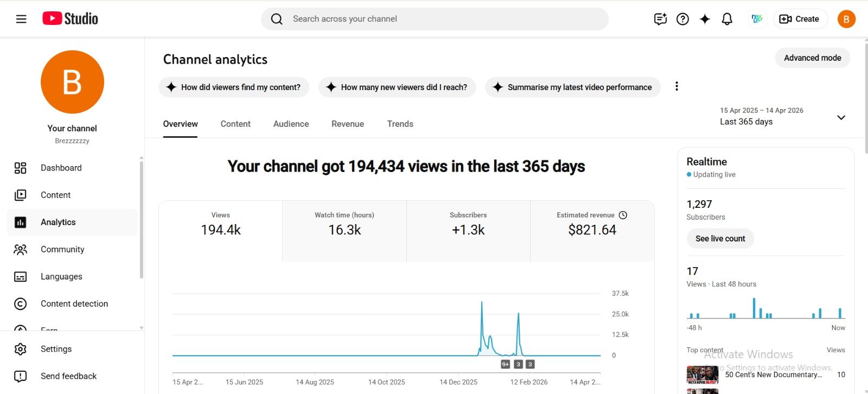The width and height of the screenshot is (868, 394).
Task: Open the notifications bell
Action: click(727, 19)
